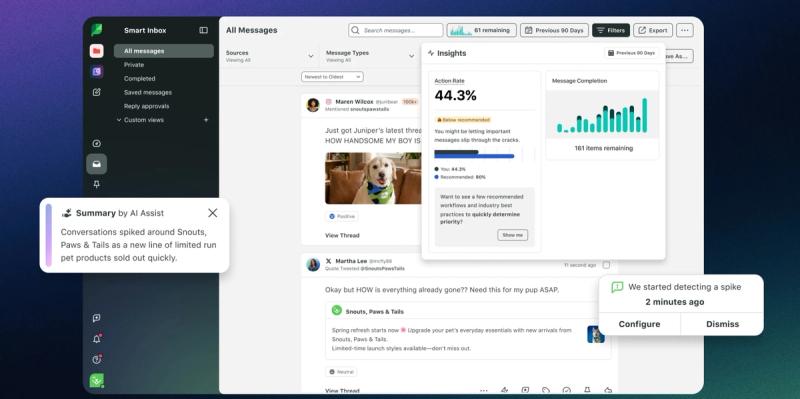Open the Previous 90 Days selector in the Insights panel

point(632,53)
